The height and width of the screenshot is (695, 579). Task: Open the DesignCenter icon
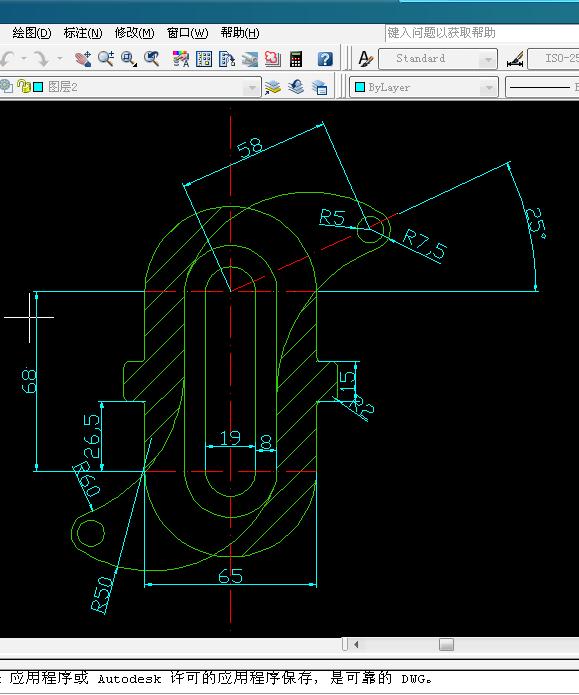coord(204,59)
